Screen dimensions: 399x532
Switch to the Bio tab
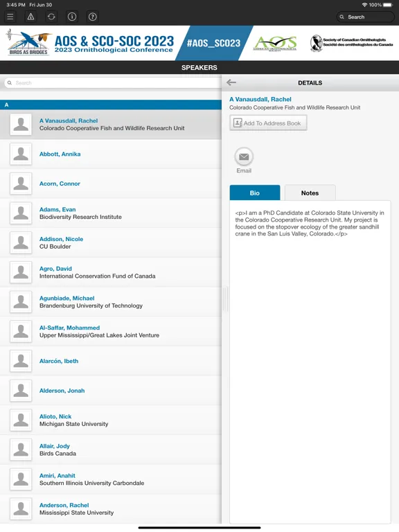tap(255, 193)
